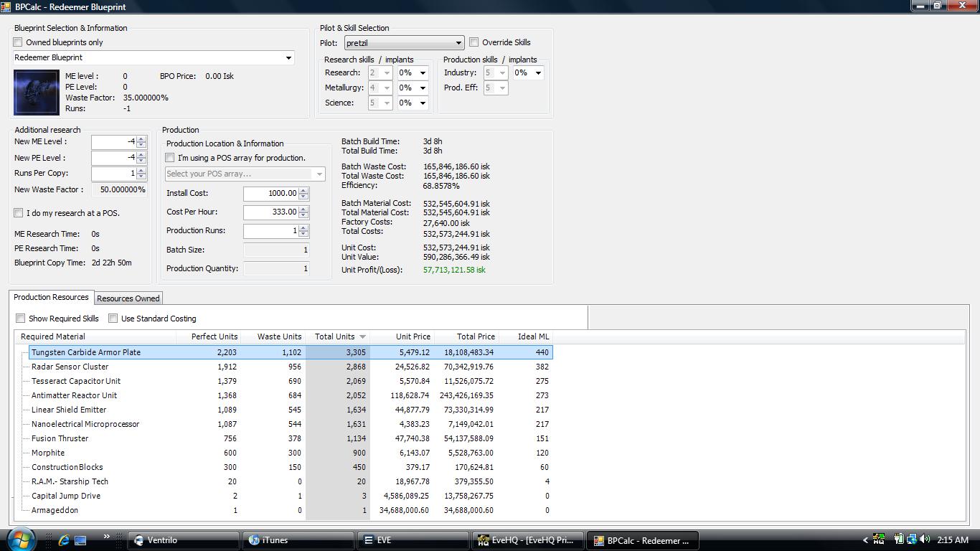Click the New PE Level input field
The width and height of the screenshot is (980, 551).
click(x=114, y=158)
